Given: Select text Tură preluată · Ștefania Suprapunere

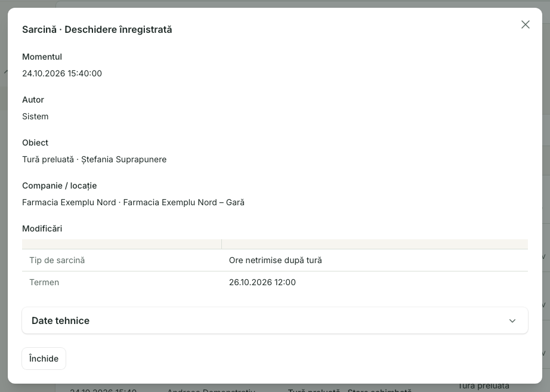Looking at the screenshot, I should click(94, 159).
